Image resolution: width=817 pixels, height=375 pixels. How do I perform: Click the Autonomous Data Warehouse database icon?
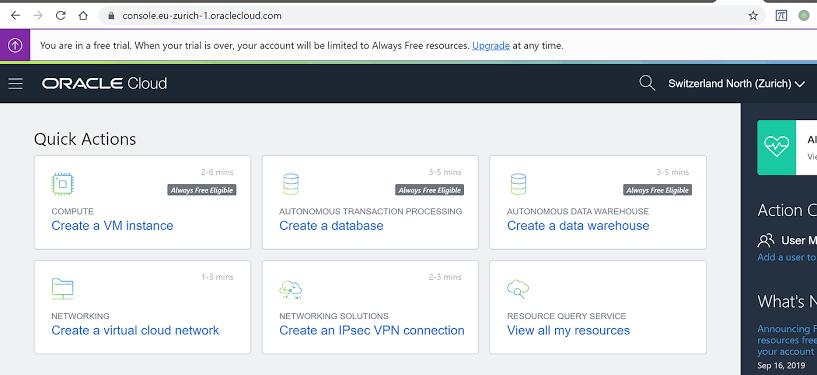(x=518, y=184)
